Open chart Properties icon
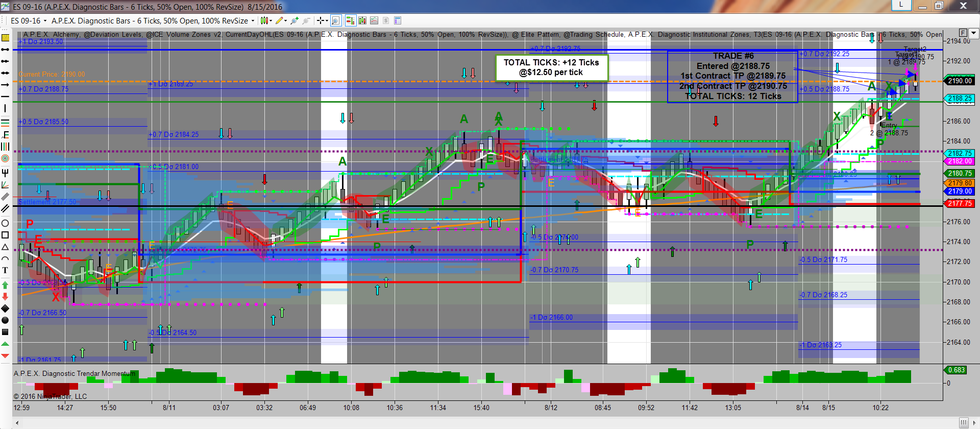Screen dimensions: 980x429 click(398, 21)
